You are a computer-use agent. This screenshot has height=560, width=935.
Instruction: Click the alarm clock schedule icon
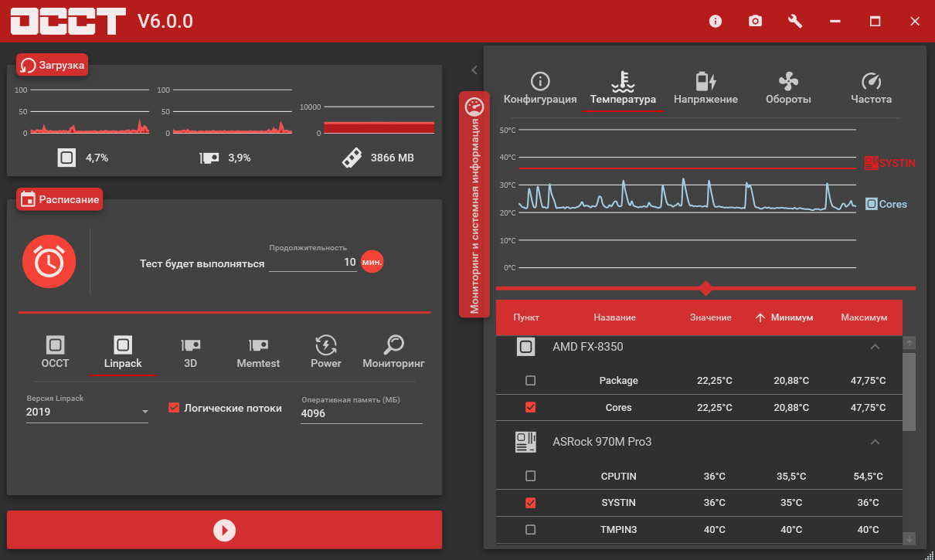[x=49, y=263]
